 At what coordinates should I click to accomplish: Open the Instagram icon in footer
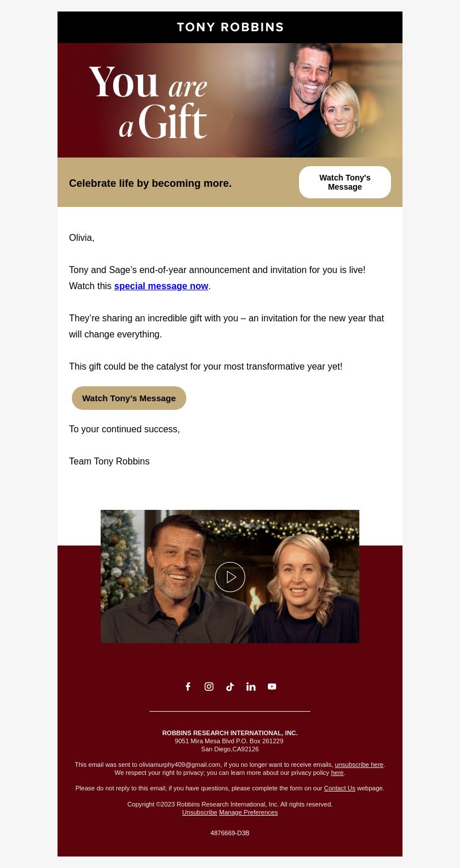click(x=209, y=686)
